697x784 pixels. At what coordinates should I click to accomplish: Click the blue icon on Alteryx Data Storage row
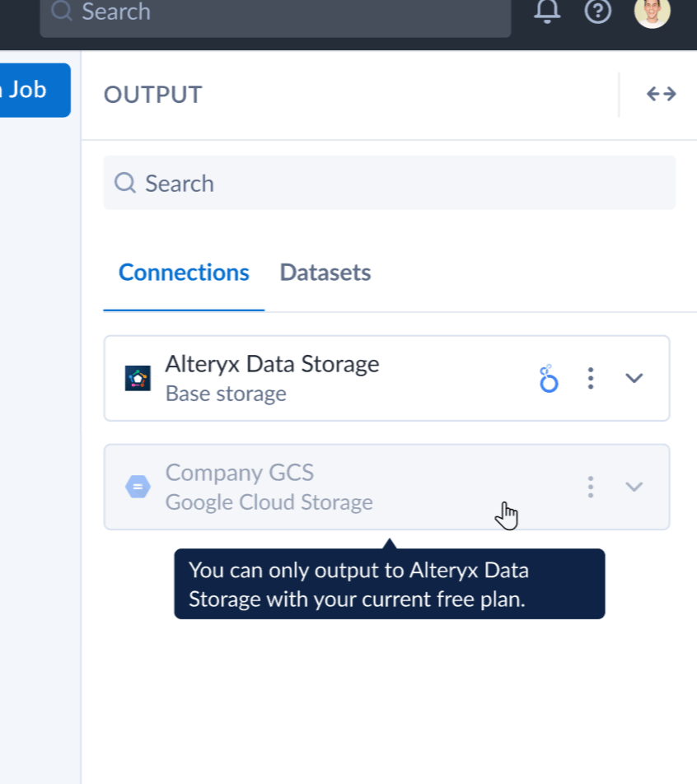tap(549, 379)
